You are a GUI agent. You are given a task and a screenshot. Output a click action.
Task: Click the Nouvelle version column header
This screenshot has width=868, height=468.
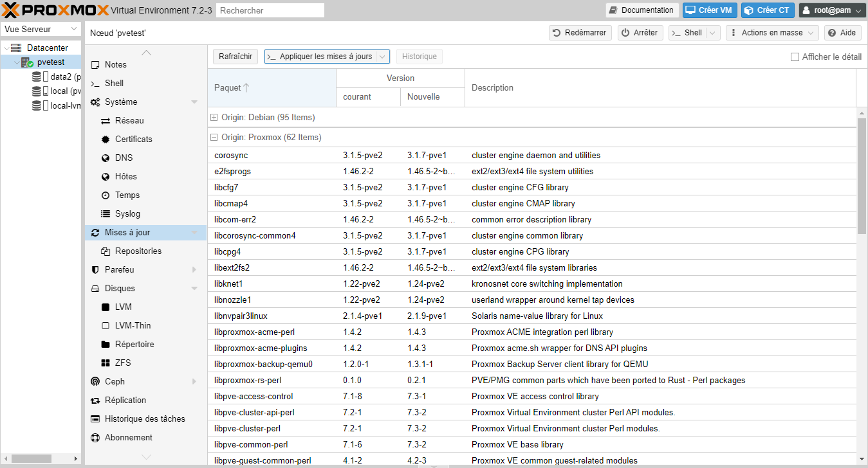432,97
